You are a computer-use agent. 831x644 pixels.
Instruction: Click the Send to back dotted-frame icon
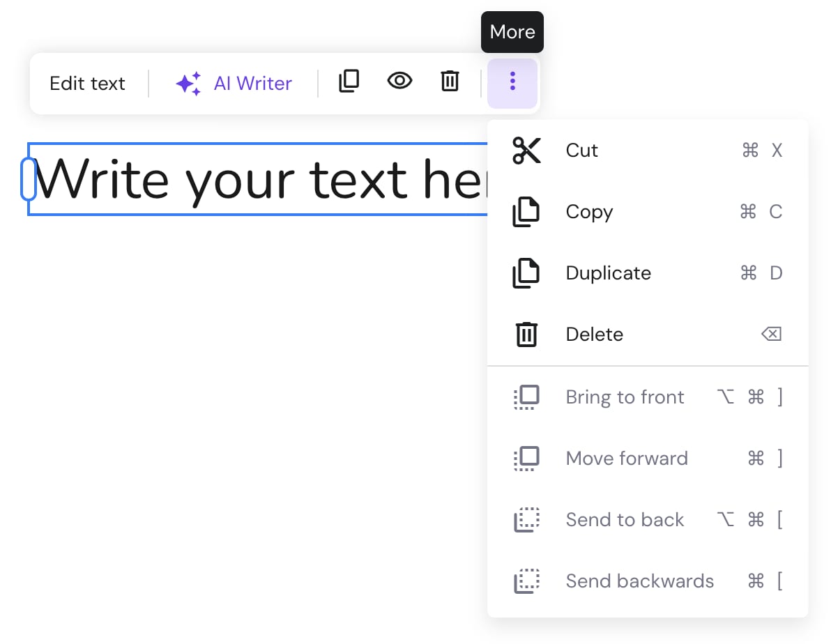coord(526,519)
